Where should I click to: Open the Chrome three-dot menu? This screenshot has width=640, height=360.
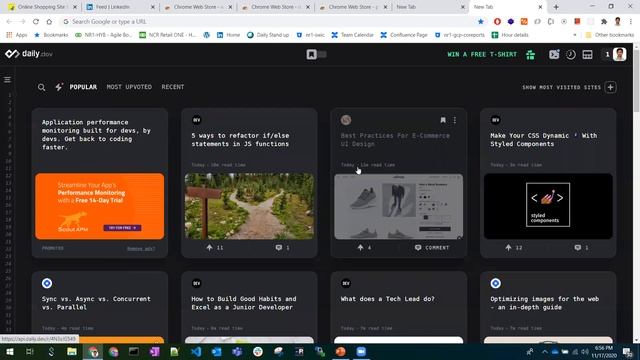[x=631, y=21]
